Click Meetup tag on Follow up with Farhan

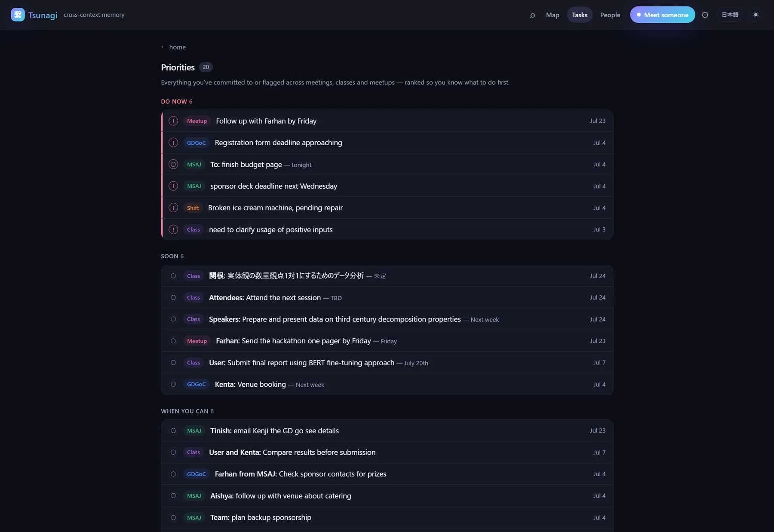(x=197, y=121)
